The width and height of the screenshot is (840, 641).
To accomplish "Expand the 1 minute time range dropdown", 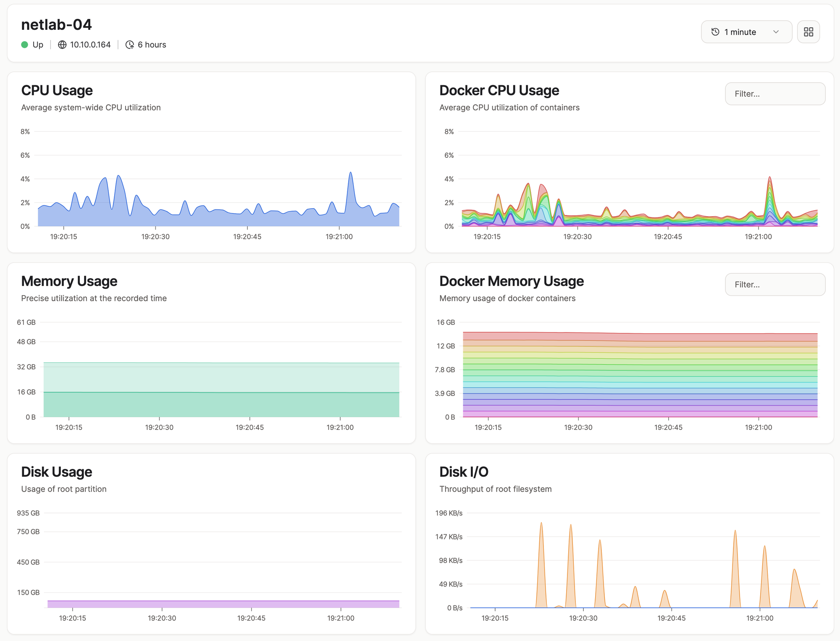I will 746,32.
